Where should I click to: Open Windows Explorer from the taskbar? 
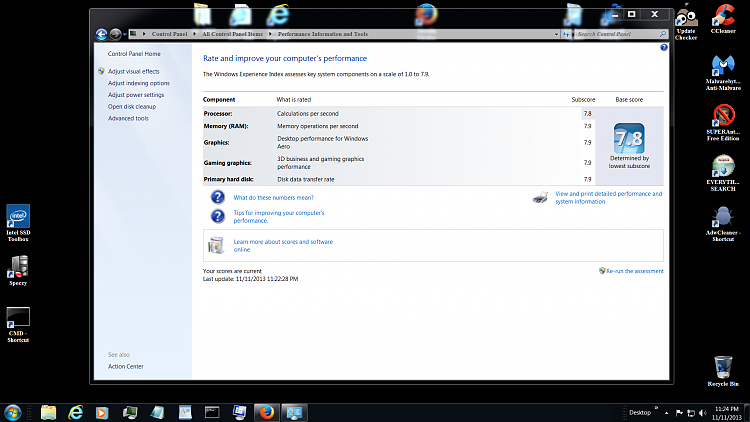48,412
